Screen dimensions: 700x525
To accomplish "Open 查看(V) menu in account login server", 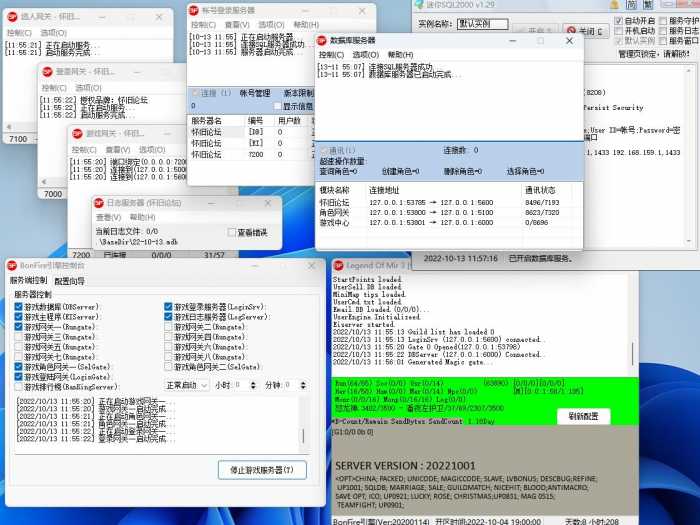I will point(237,25).
